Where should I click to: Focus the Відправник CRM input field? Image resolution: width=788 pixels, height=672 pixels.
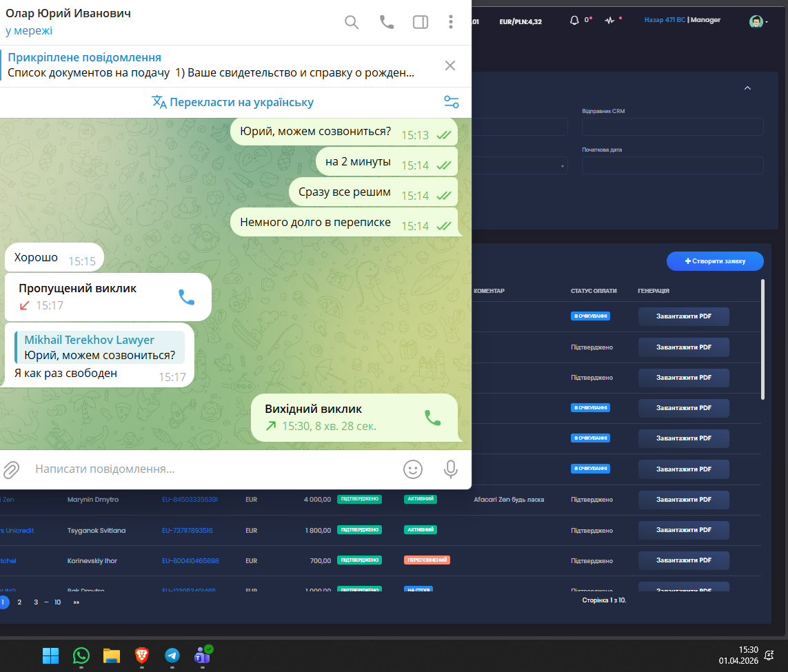[x=672, y=127]
